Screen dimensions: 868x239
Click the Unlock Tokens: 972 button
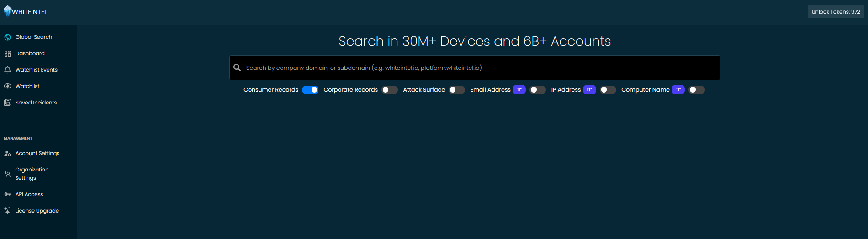point(836,12)
